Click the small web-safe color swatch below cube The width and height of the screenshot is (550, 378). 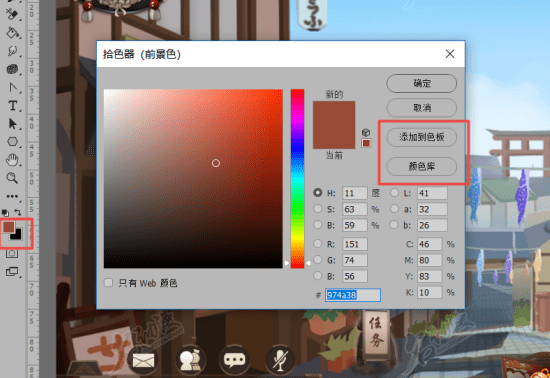(x=366, y=143)
